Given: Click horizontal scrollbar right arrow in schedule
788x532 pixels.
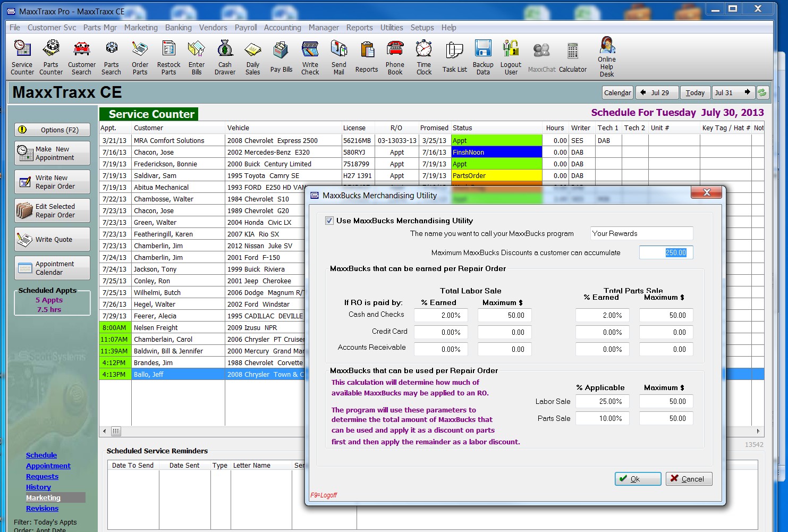Looking at the screenshot, I should tap(758, 431).
